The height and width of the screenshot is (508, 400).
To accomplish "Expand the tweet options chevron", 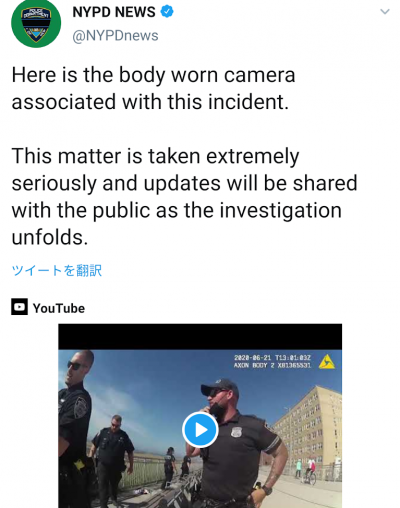I will 385,12.
